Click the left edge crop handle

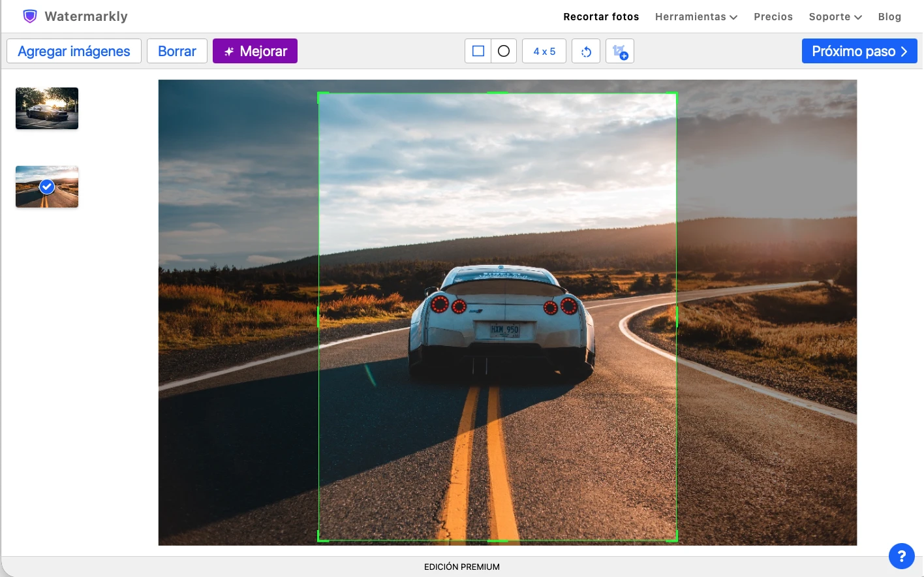tap(318, 317)
